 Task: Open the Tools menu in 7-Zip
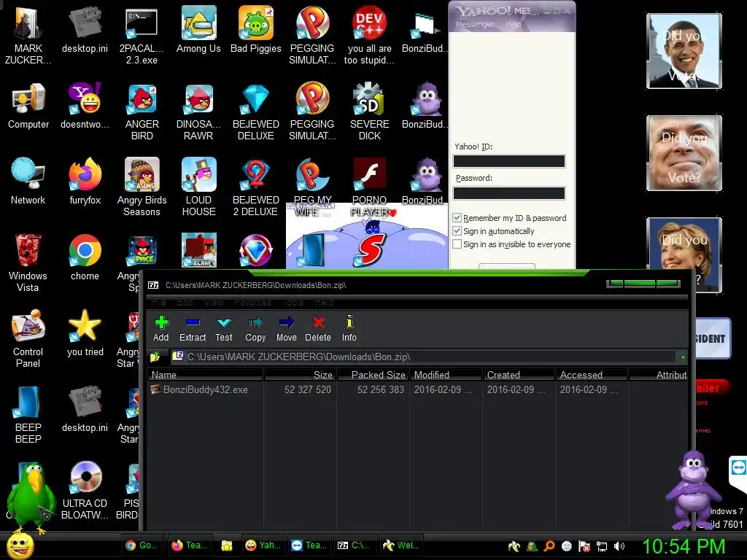[293, 302]
